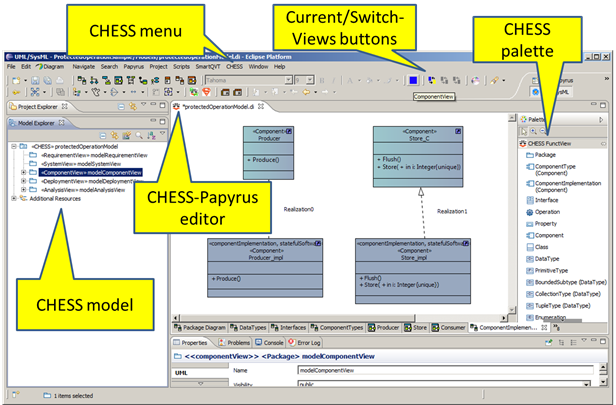Click the blue ComponentView current-view button
The image size is (616, 405).
pyautogui.click(x=413, y=80)
